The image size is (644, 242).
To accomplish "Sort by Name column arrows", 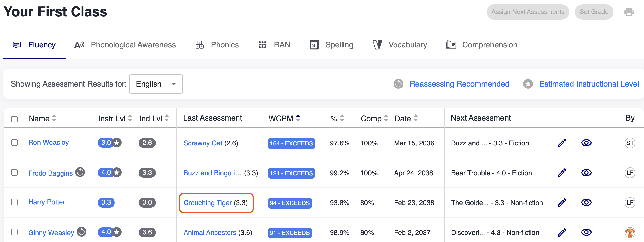I will [x=54, y=118].
